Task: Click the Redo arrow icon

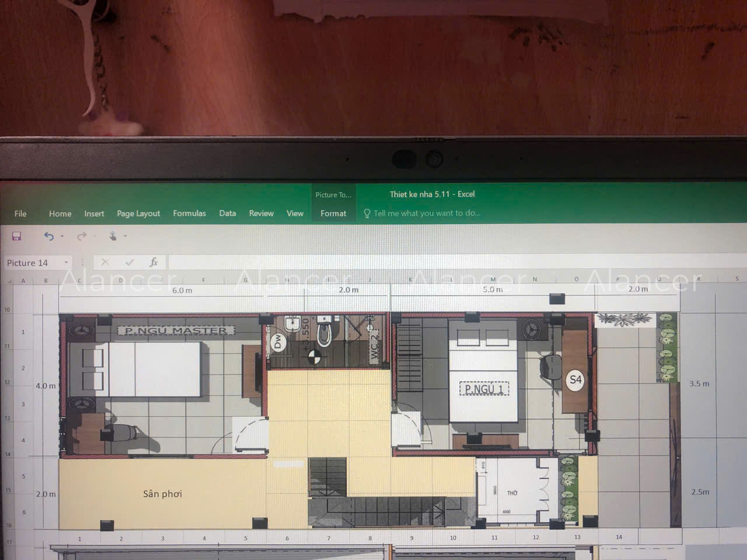Action: point(82,236)
